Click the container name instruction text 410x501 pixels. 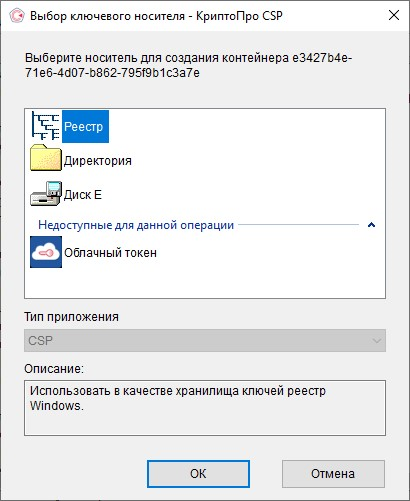[189, 65]
